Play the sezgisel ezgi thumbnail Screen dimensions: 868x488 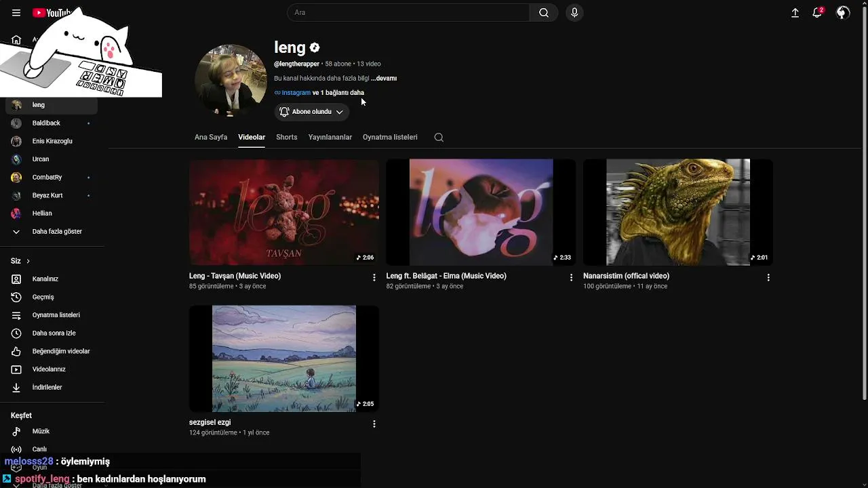(x=284, y=359)
